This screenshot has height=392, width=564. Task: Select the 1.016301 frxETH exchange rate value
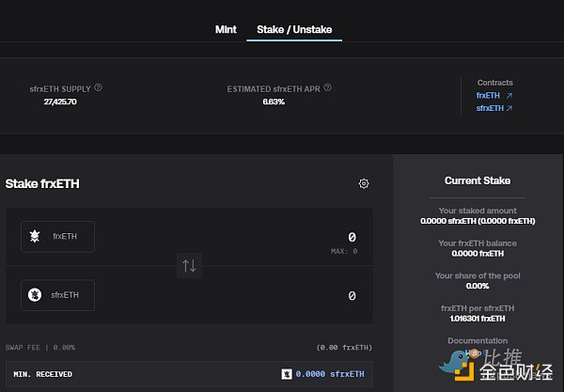[x=478, y=319]
